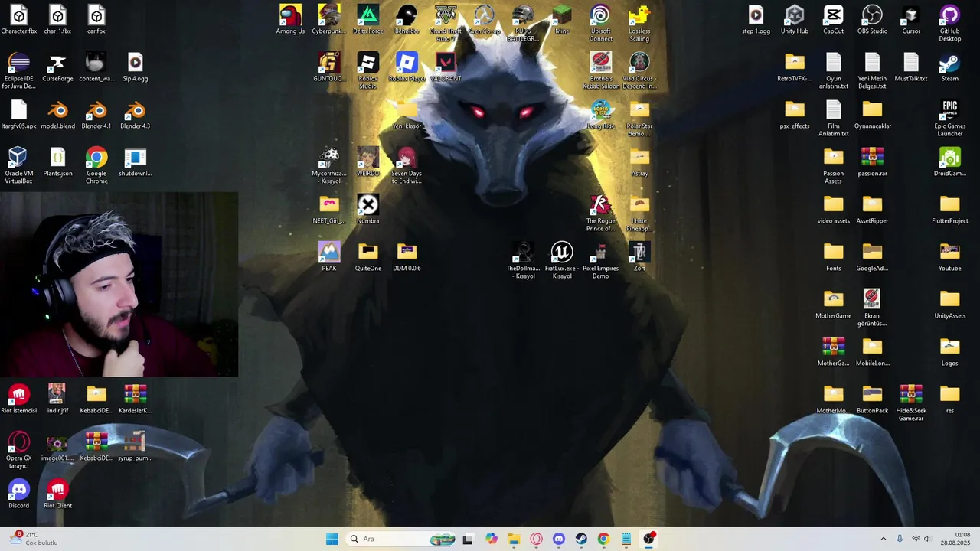Select the Roblox Studio icon
Screen dimensions: 980x551
(x=368, y=70)
